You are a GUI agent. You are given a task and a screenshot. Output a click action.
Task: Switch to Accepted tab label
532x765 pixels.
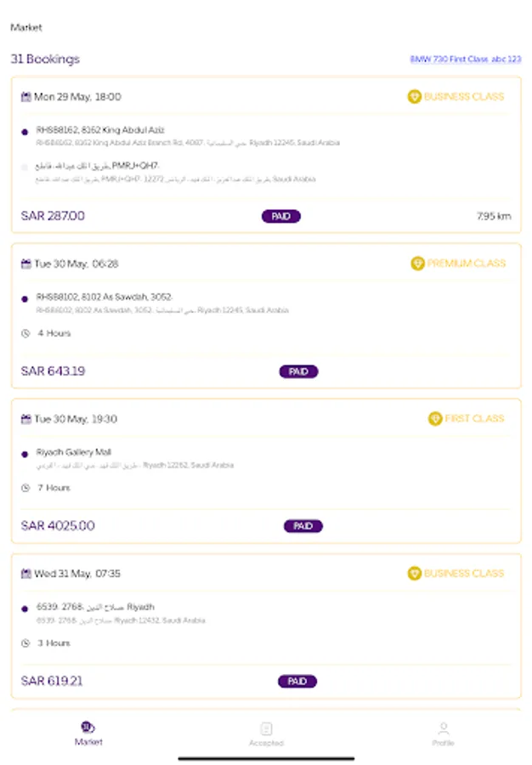(x=266, y=743)
